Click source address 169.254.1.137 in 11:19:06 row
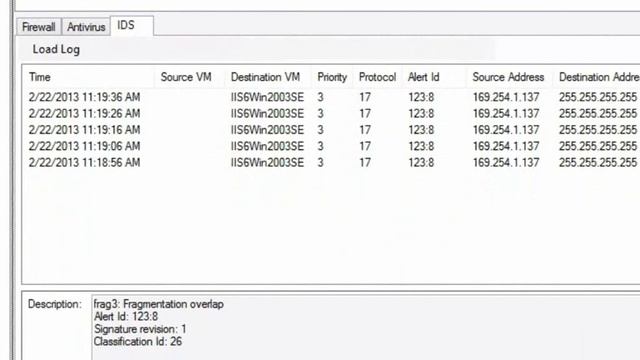Image resolution: width=640 pixels, height=360 pixels. point(506,146)
